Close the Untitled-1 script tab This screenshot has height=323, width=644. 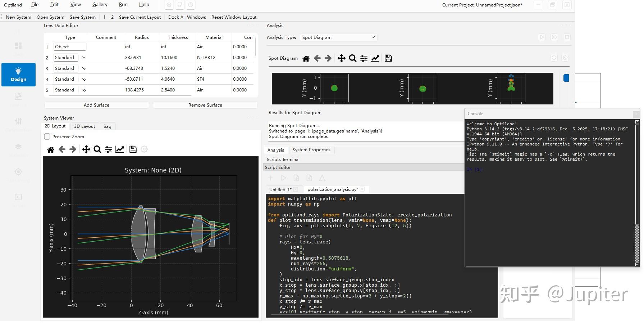coord(296,189)
